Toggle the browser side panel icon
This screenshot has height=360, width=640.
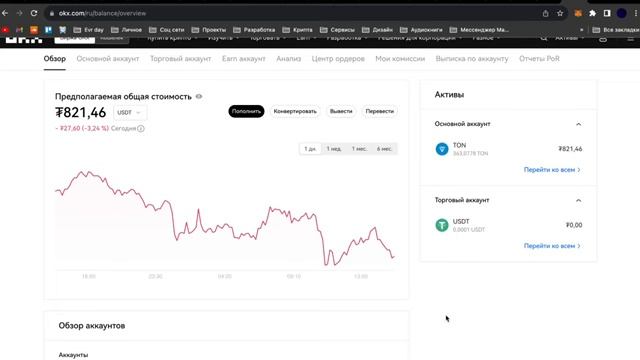tap(607, 13)
